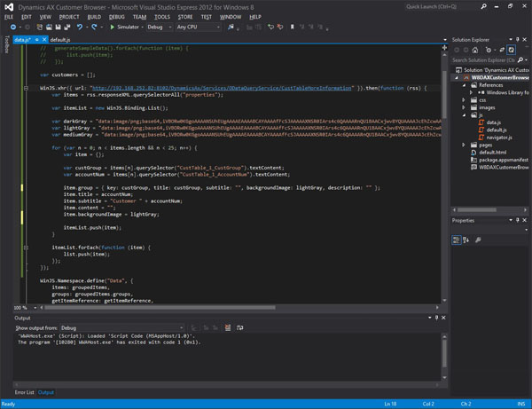Click the editor split window handle
The height and width of the screenshot is (409, 532).
444,48
